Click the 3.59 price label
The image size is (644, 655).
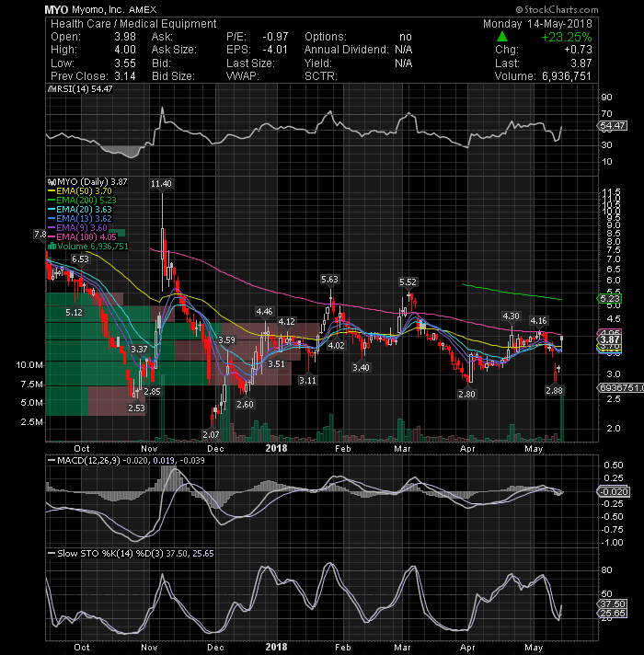[226, 340]
